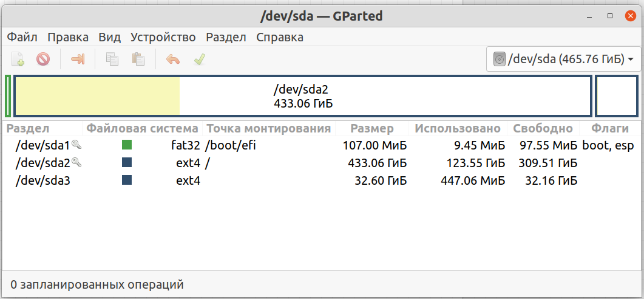The width and height of the screenshot is (644, 299).
Task: Click the apply all operations checkmark
Action: pyautogui.click(x=199, y=59)
